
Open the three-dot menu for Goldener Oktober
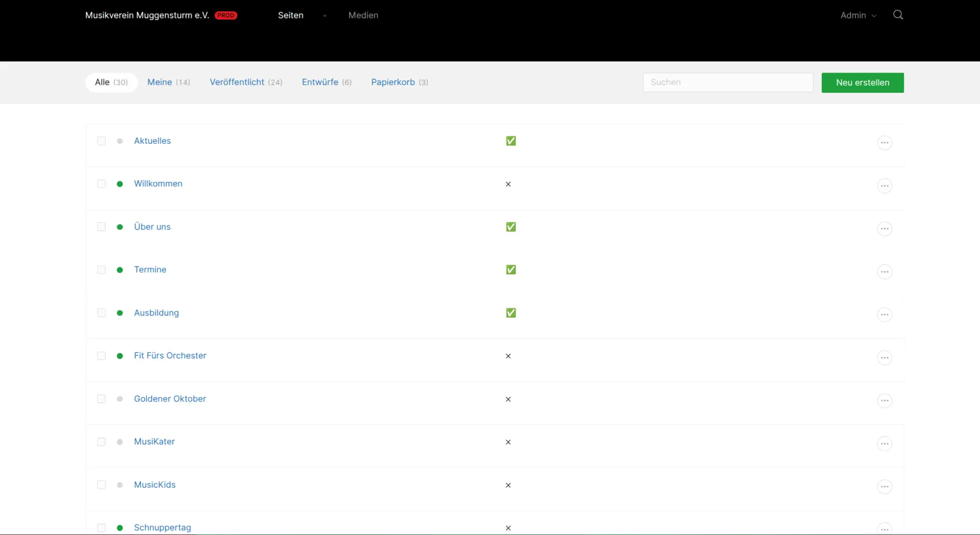coord(885,400)
